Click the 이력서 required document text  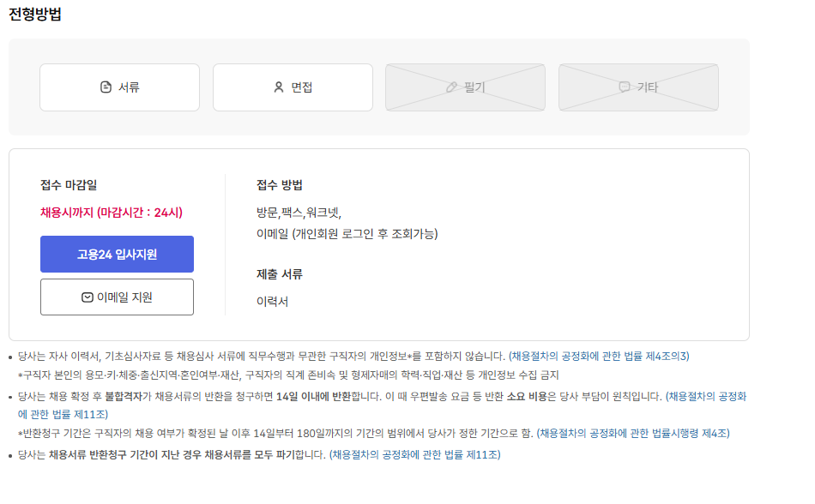272,302
